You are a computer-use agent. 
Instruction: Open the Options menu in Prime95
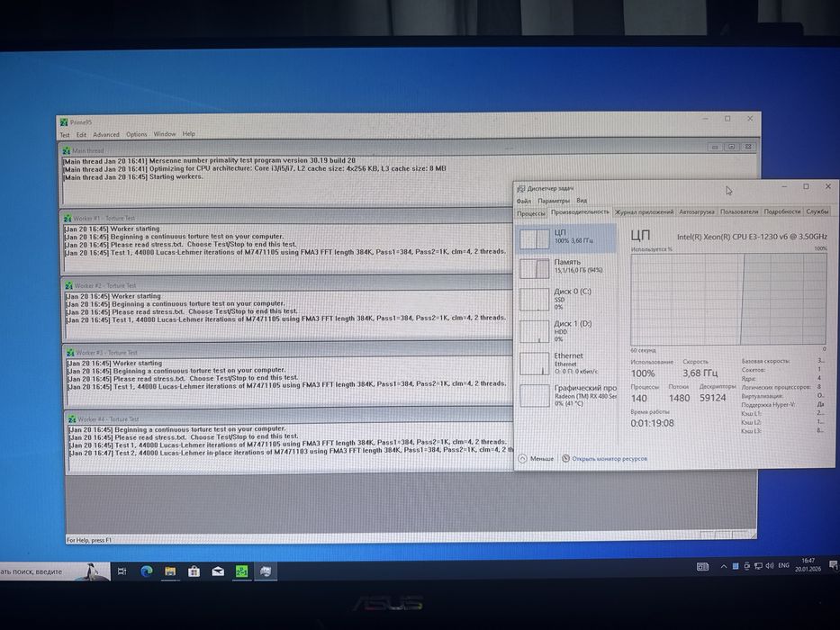[x=137, y=134]
